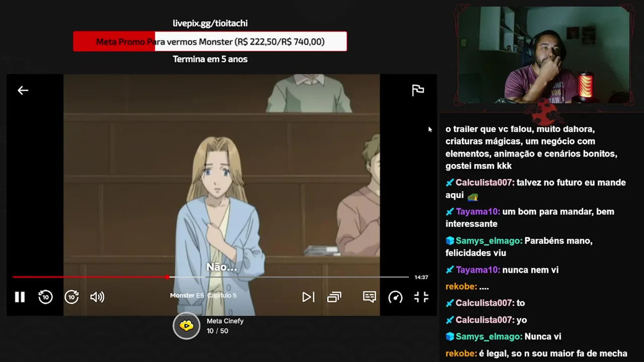
Task: Click the Meta Cinefy label
Action: pos(225,321)
